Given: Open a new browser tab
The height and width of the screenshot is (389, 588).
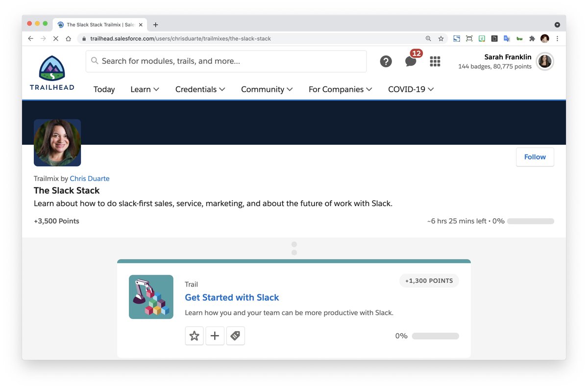Looking at the screenshot, I should pyautogui.click(x=156, y=25).
